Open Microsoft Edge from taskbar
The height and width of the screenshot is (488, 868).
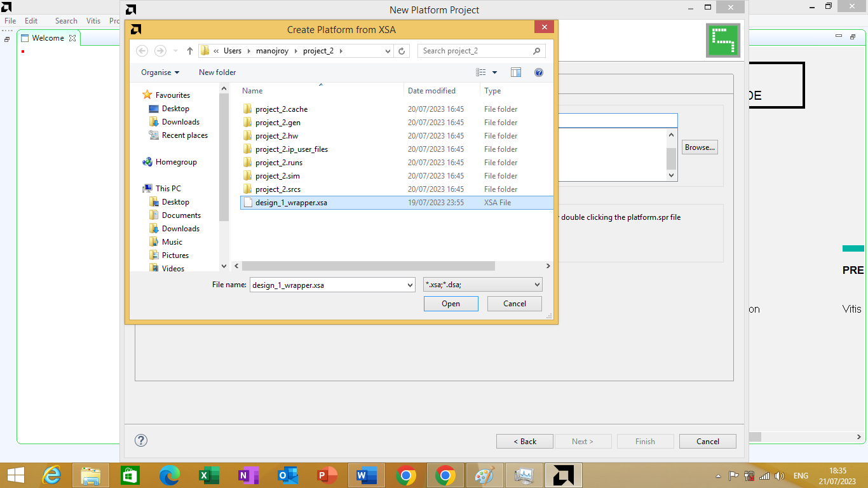(170, 475)
